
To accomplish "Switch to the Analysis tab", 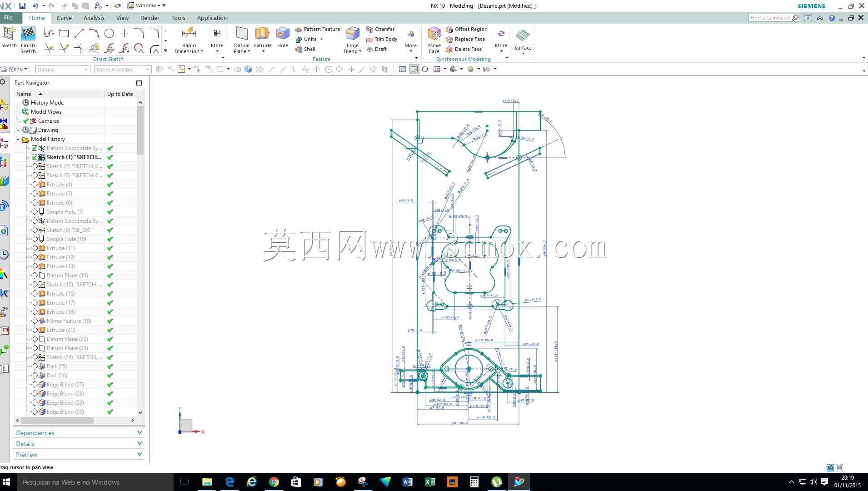I will click(94, 18).
